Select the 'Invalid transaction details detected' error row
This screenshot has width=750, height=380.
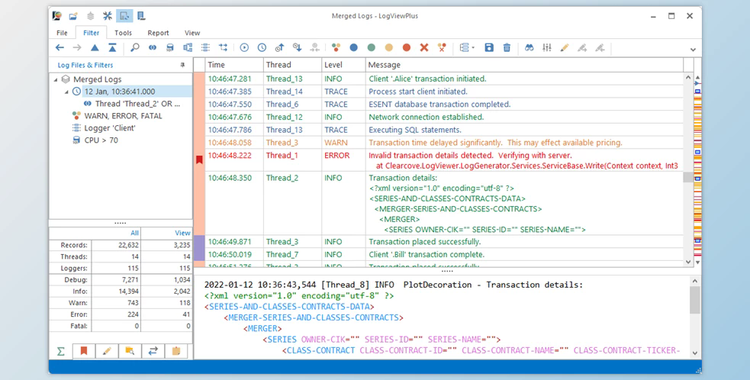444,160
